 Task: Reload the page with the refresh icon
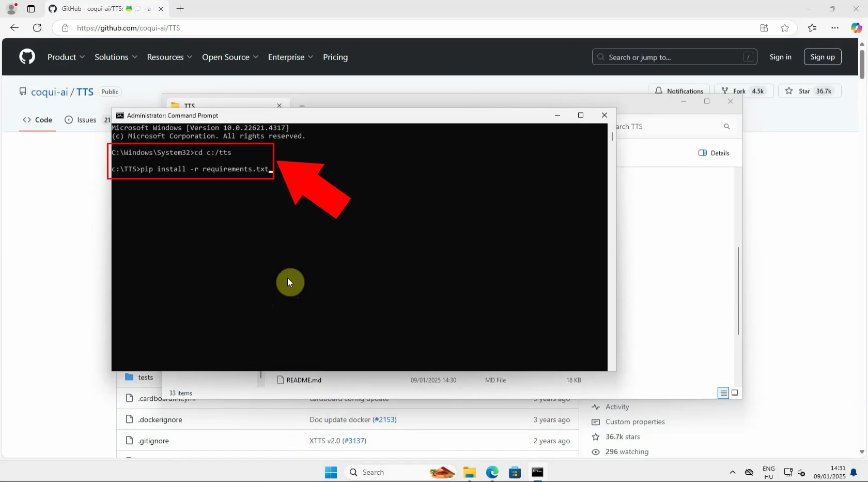(37, 28)
